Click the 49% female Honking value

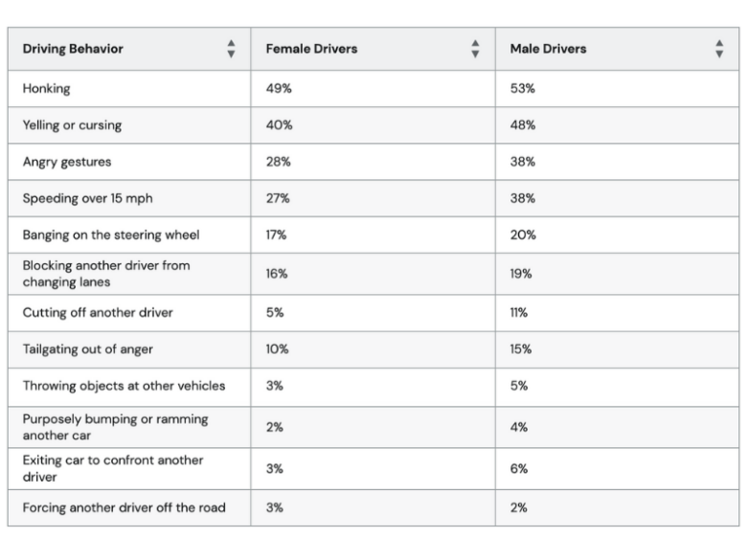pyautogui.click(x=279, y=88)
